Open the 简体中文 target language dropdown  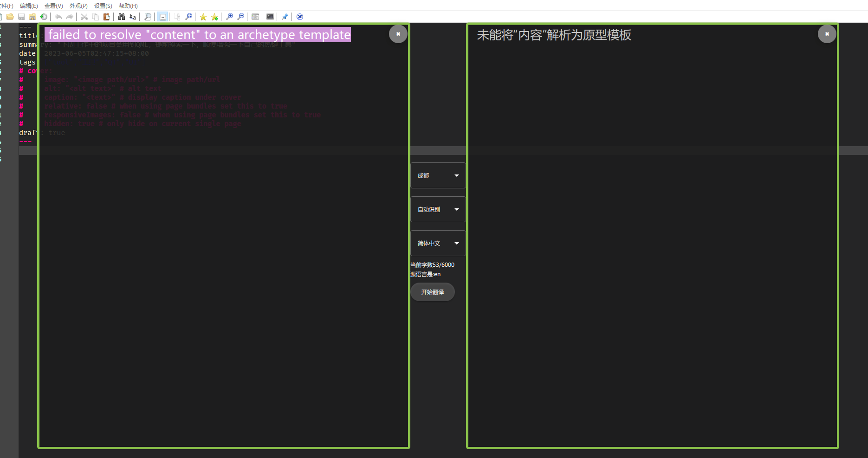pos(438,243)
